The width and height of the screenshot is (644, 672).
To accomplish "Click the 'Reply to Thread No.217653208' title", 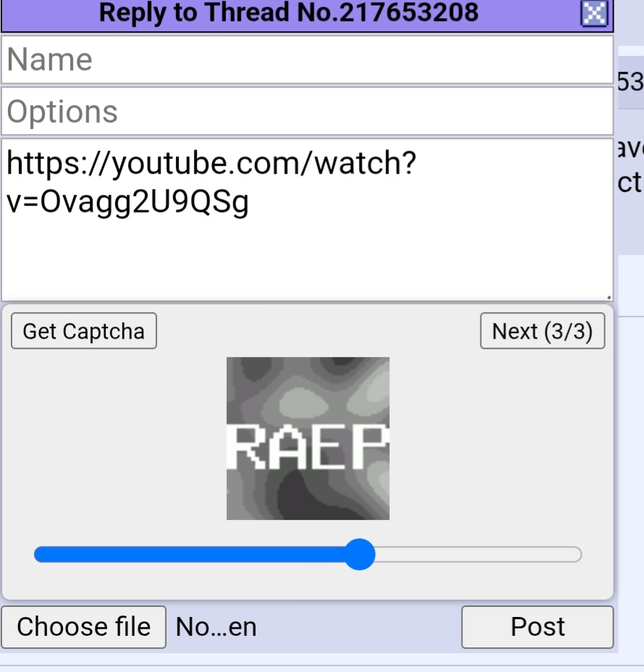I will coord(288,12).
